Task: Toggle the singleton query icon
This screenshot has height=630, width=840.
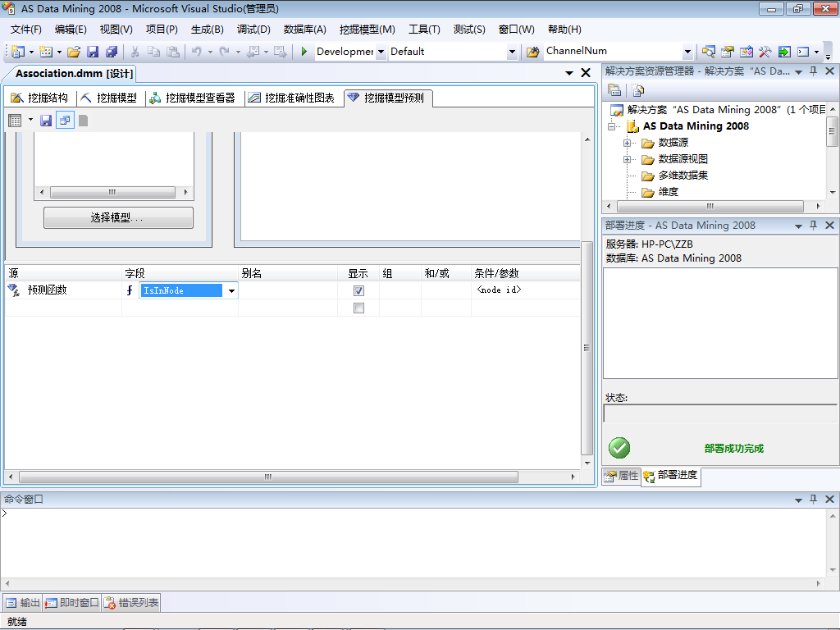Action: (x=65, y=121)
